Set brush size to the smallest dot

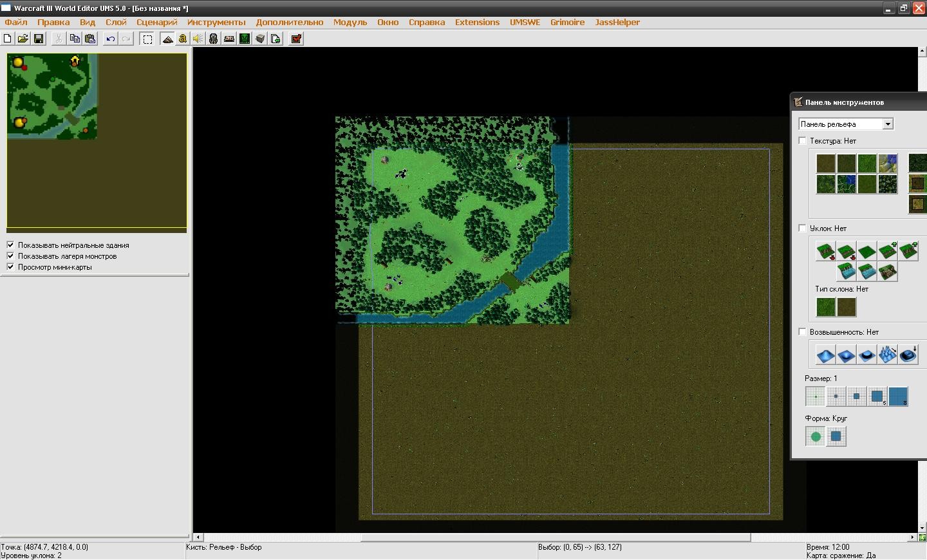816,397
